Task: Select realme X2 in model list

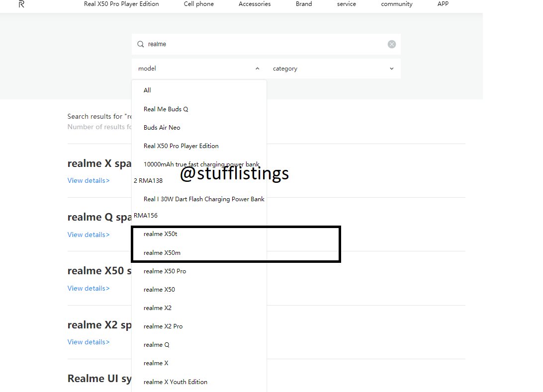Action: (158, 308)
